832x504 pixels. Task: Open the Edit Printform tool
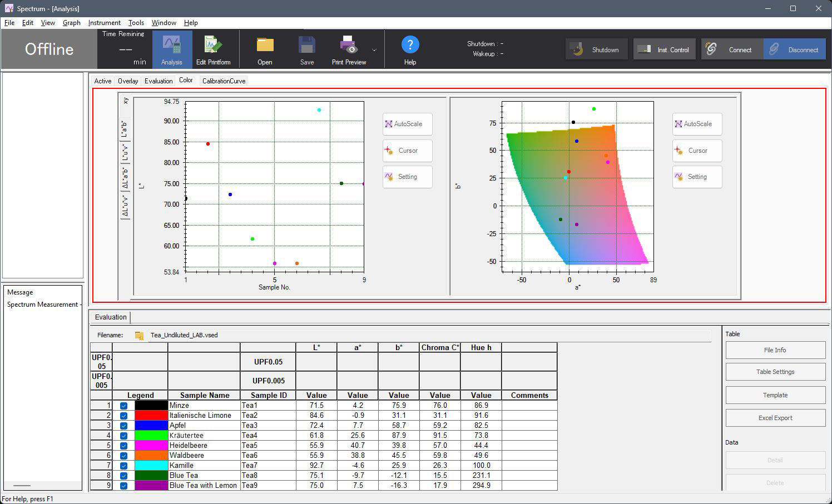pyautogui.click(x=213, y=49)
